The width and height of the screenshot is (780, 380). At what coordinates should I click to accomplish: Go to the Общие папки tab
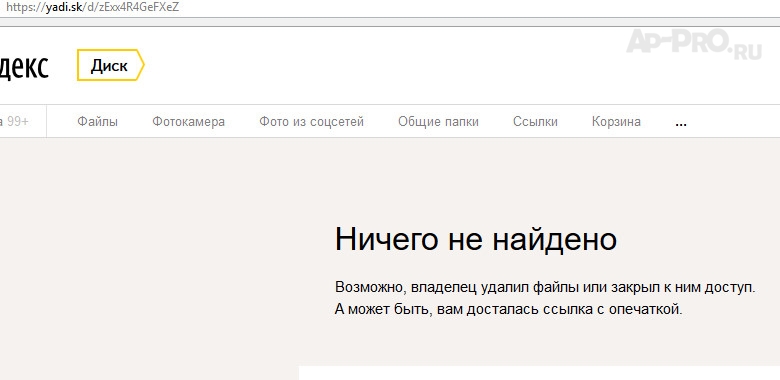438,121
